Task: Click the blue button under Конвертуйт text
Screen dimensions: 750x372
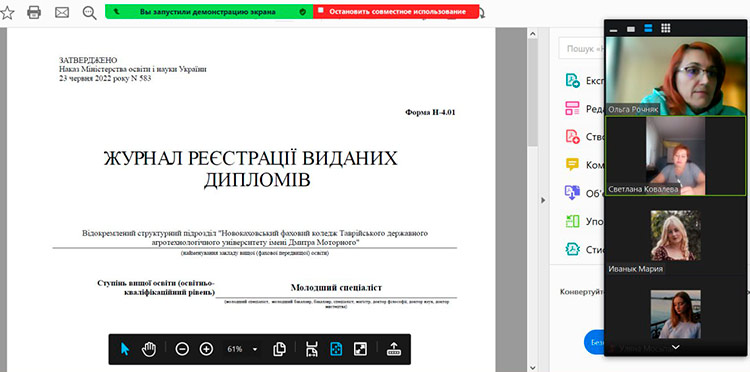Action: (x=594, y=342)
